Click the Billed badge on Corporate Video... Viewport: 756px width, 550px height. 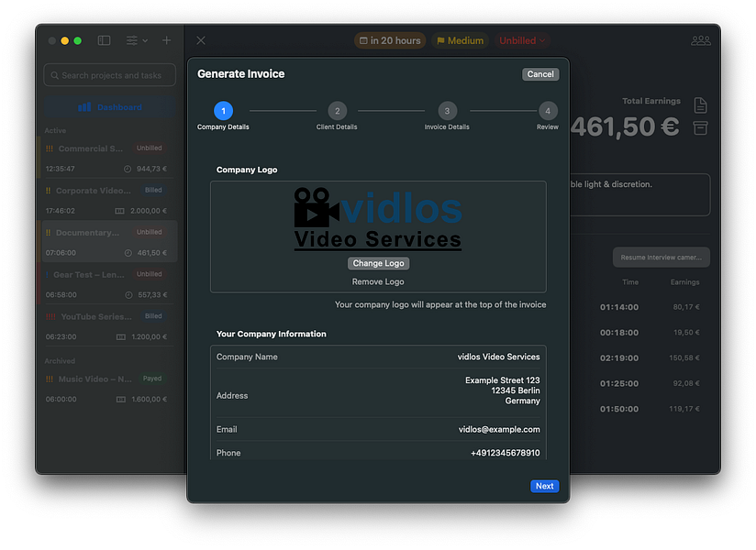[153, 191]
